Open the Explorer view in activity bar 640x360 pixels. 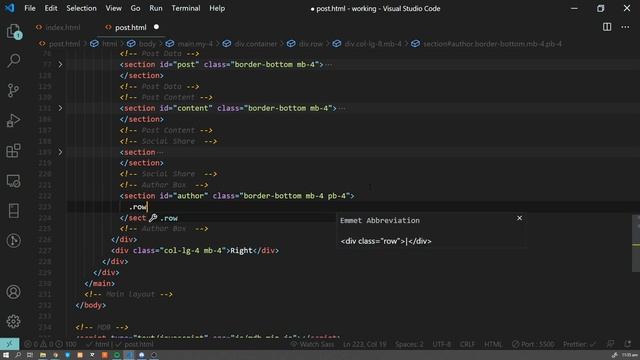(13, 31)
